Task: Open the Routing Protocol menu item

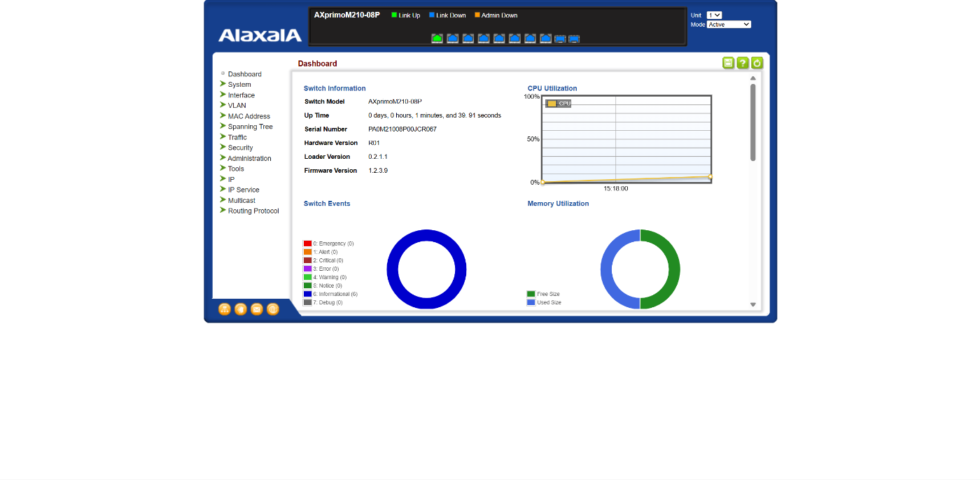Action: coord(253,211)
